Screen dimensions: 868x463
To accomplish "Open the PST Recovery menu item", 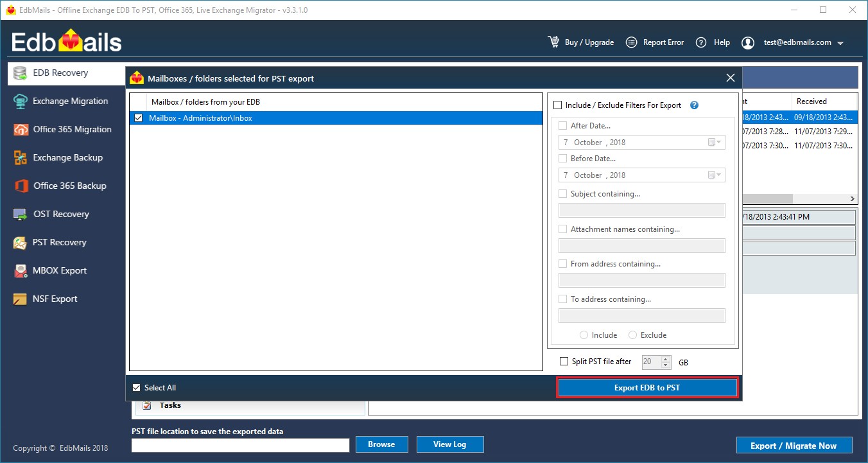I will 59,243.
